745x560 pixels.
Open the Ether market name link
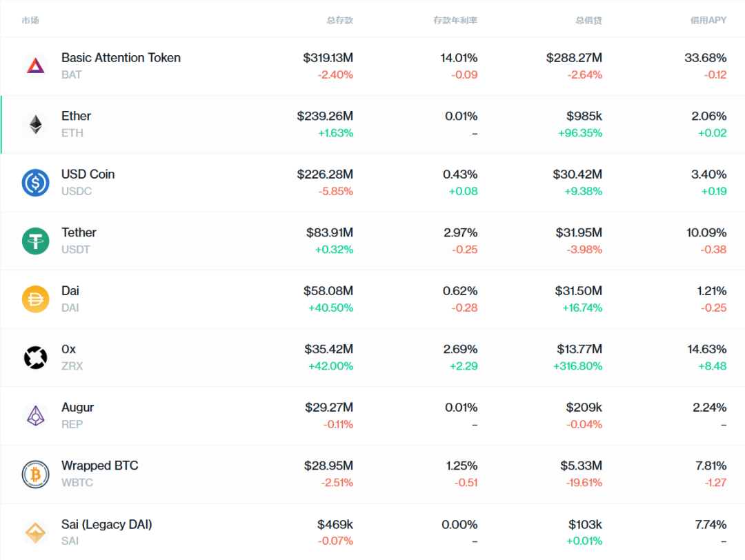coord(76,116)
